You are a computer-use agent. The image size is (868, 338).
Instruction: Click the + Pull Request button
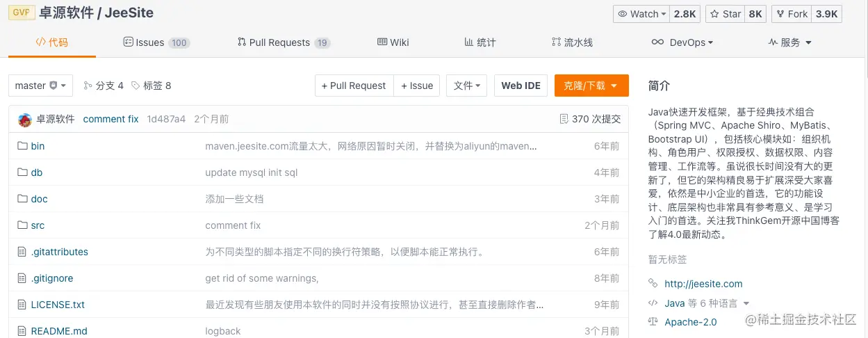354,86
